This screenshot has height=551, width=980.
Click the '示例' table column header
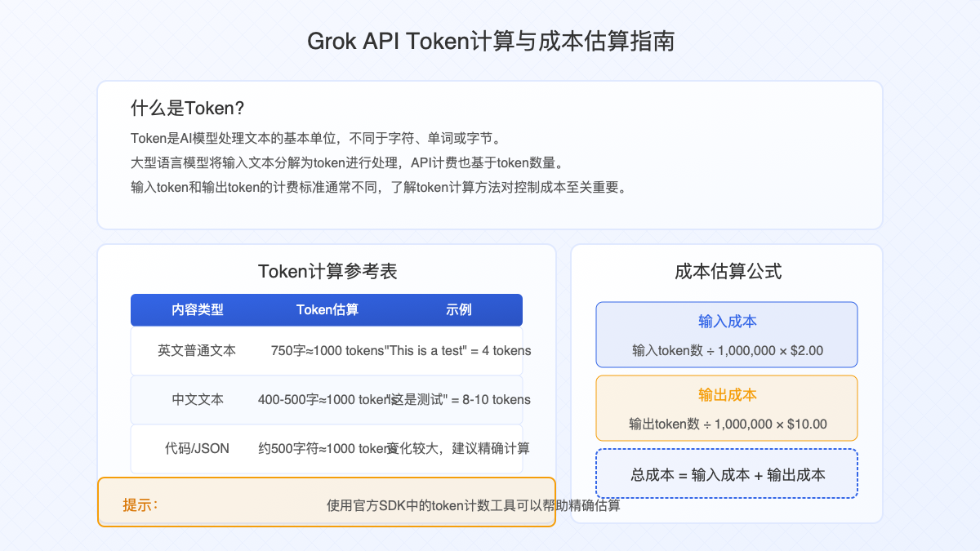[458, 309]
